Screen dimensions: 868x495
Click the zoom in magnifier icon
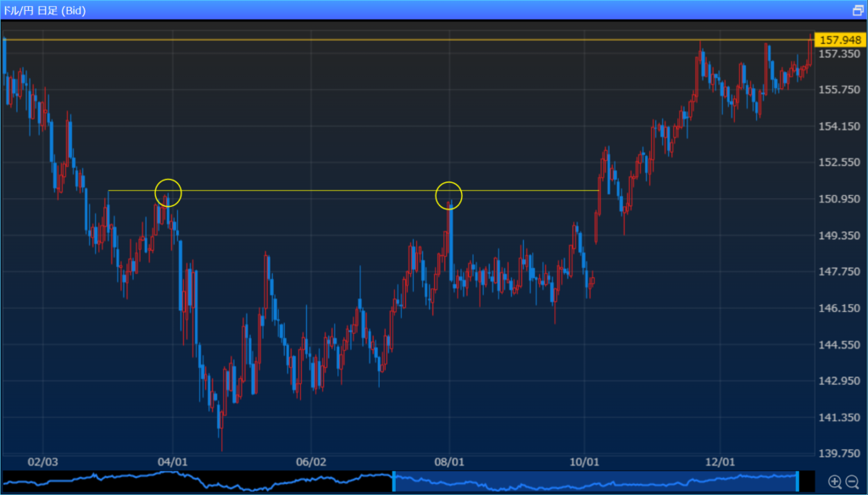pos(835,481)
